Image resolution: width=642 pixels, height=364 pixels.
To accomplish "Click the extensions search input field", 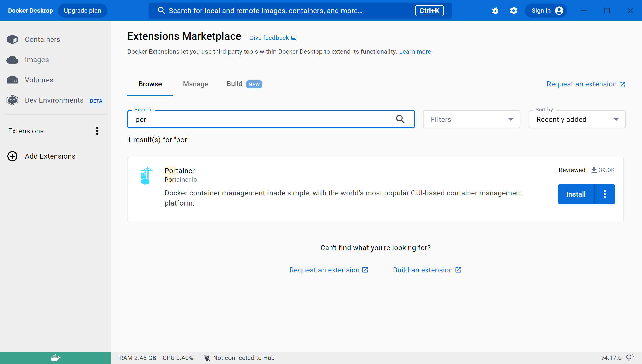I will tap(263, 119).
